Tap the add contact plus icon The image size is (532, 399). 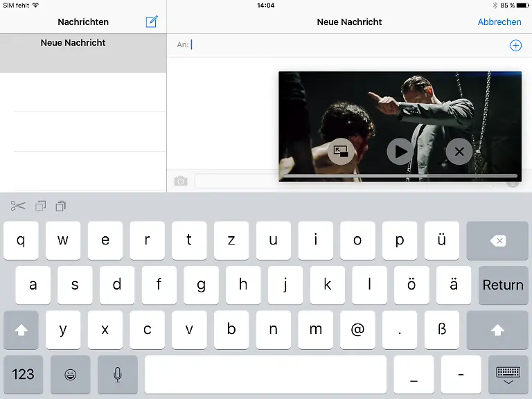point(515,45)
